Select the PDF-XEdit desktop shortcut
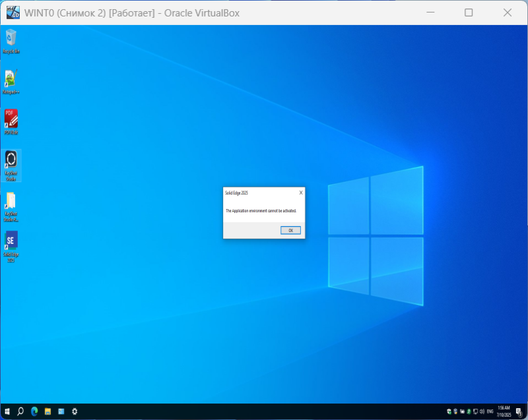The image size is (528, 420). coord(11,122)
